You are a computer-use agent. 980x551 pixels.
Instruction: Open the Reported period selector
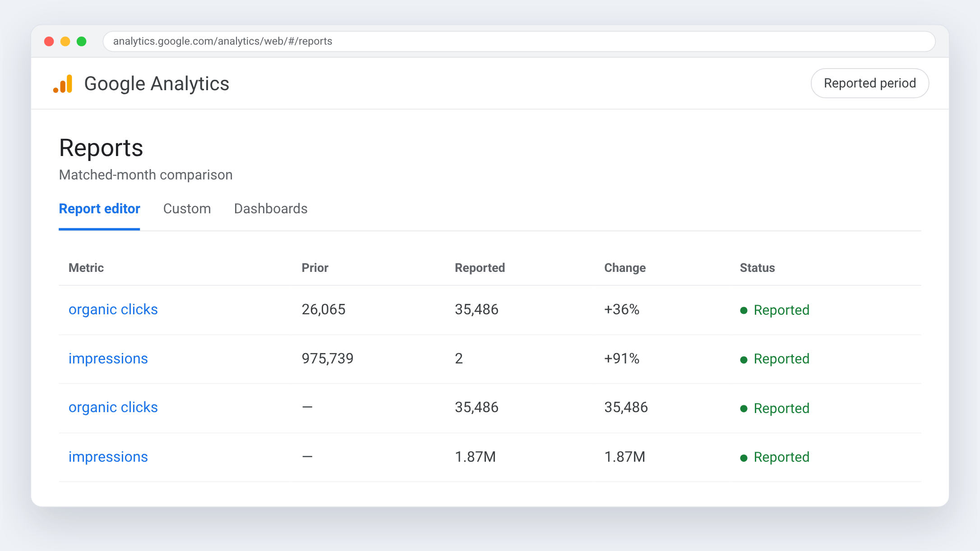coord(870,83)
